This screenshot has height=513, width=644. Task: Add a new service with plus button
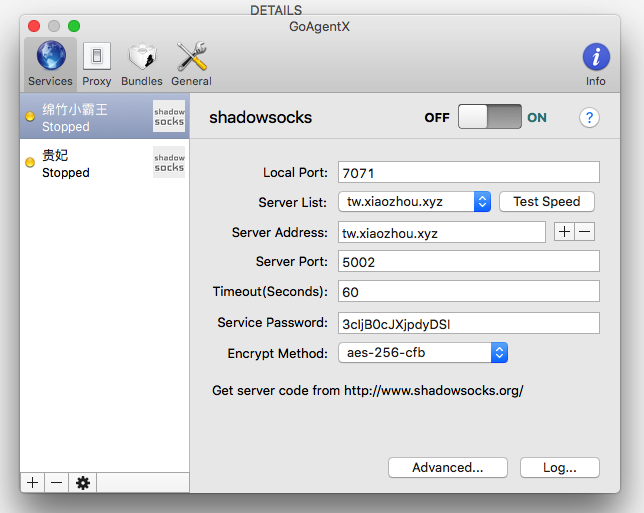point(33,483)
